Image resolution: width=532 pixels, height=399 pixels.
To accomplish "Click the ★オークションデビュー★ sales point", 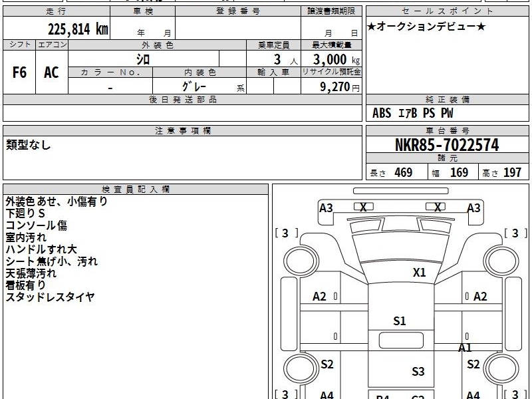I will coord(426,27).
